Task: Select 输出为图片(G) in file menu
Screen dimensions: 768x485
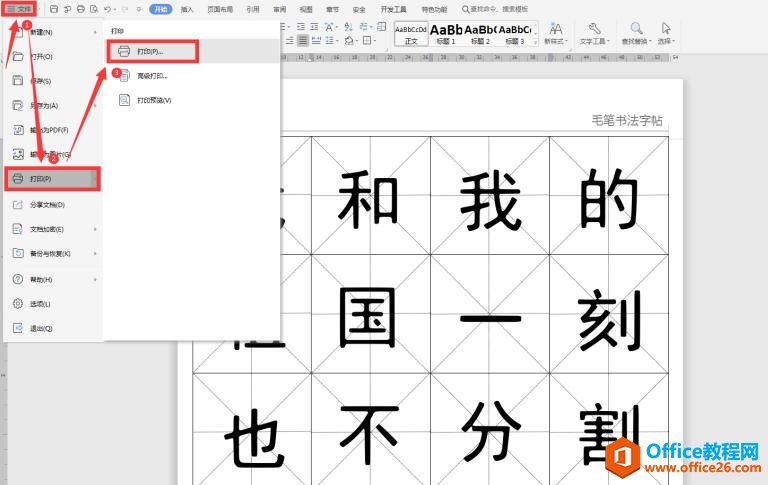Action: [x=52, y=155]
